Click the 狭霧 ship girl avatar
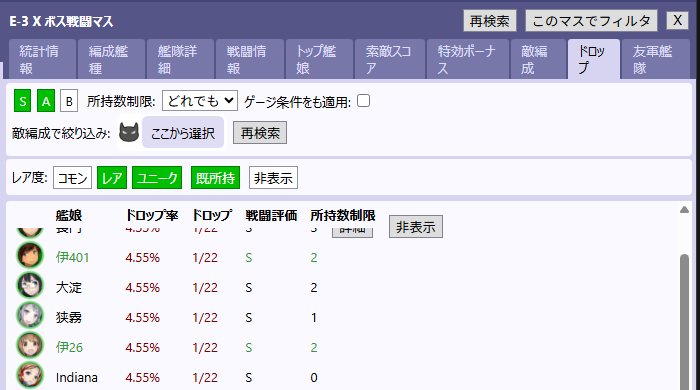The height and width of the screenshot is (390, 700). coord(30,315)
